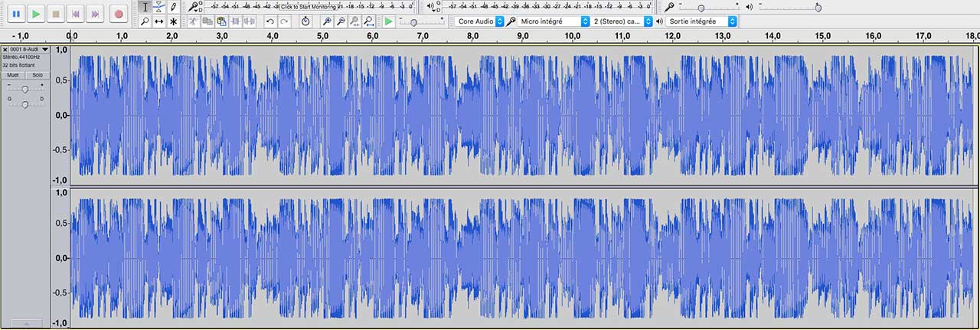The height and width of the screenshot is (330, 980).
Task: Click the Undo arrow
Action: (270, 21)
